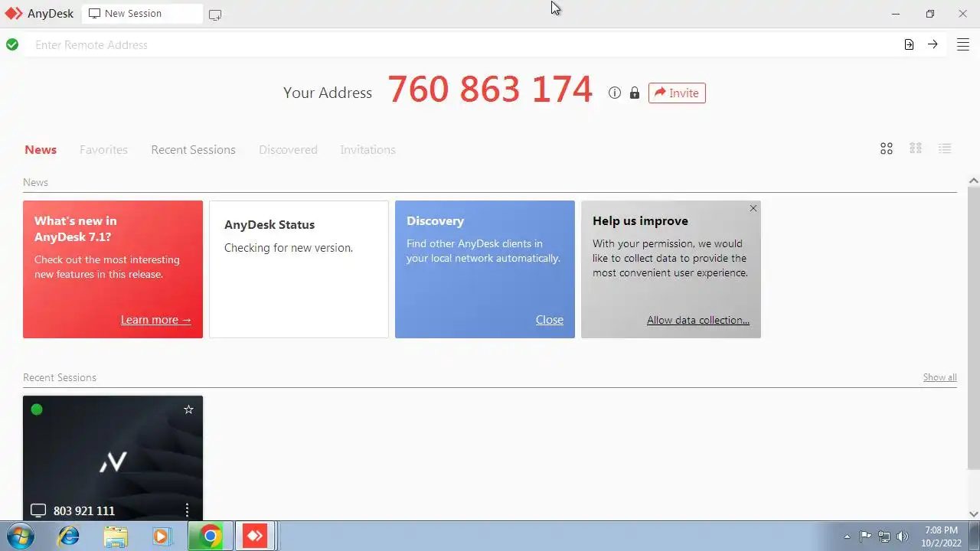Click the volume speaker tray icon
The image size is (980, 551).
(903, 536)
